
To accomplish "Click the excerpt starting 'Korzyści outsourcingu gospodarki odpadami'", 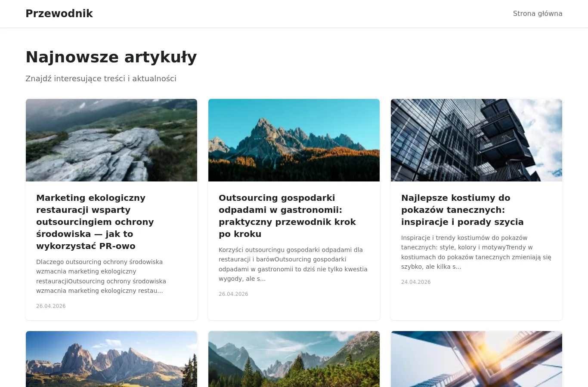I will [x=293, y=264].
